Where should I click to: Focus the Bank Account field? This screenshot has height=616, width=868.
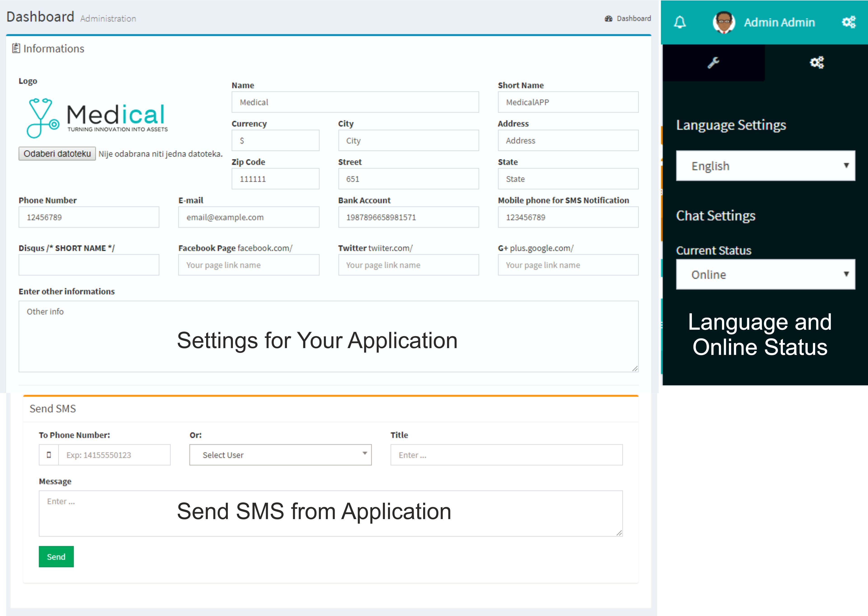click(408, 217)
